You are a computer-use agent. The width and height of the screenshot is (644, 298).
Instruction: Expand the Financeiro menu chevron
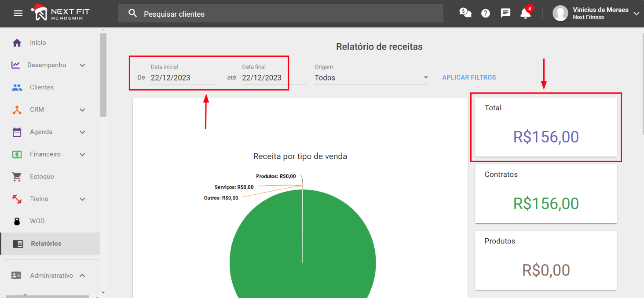82,154
